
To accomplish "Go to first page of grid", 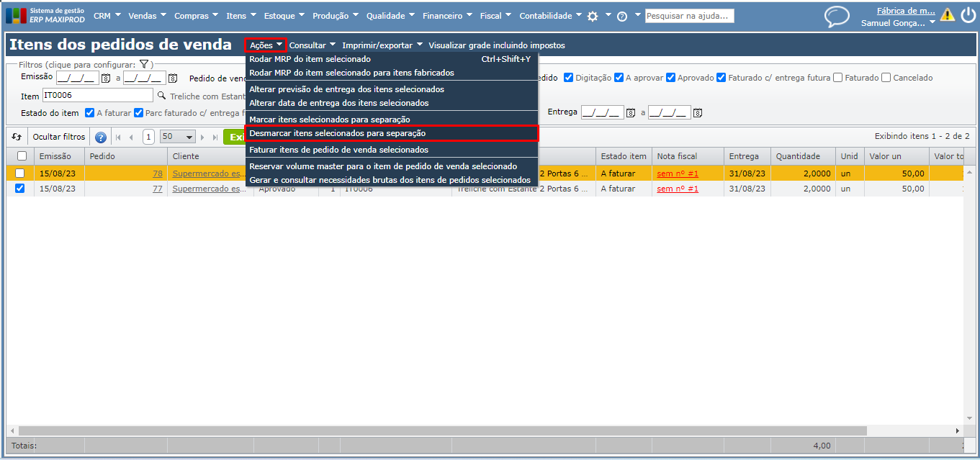I will click(118, 137).
